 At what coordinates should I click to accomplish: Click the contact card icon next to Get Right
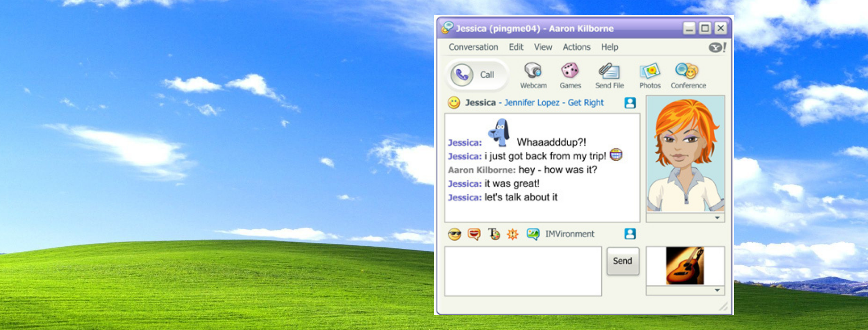[x=630, y=103]
